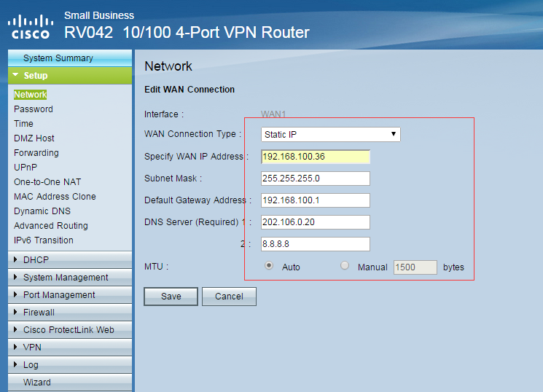Click the Specify WAN IP Address field
Viewport: 543px width, 392px height.
click(x=315, y=157)
